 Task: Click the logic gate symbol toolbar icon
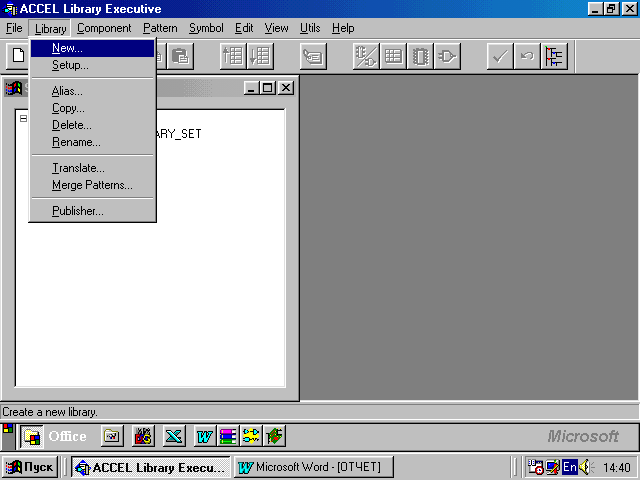click(447, 56)
